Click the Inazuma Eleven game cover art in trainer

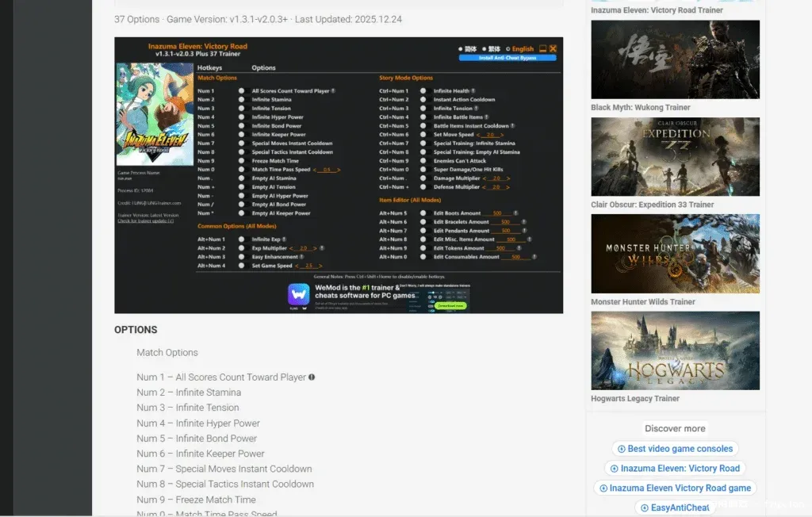[155, 114]
